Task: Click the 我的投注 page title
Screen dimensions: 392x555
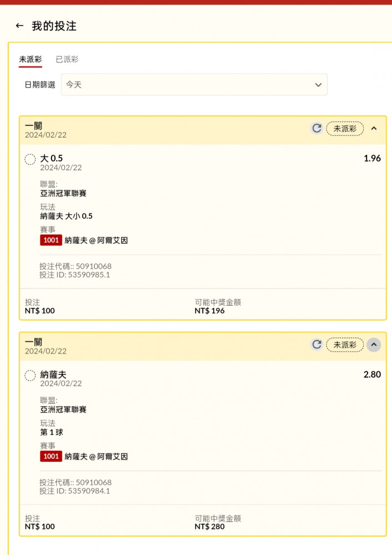Action: (x=54, y=26)
